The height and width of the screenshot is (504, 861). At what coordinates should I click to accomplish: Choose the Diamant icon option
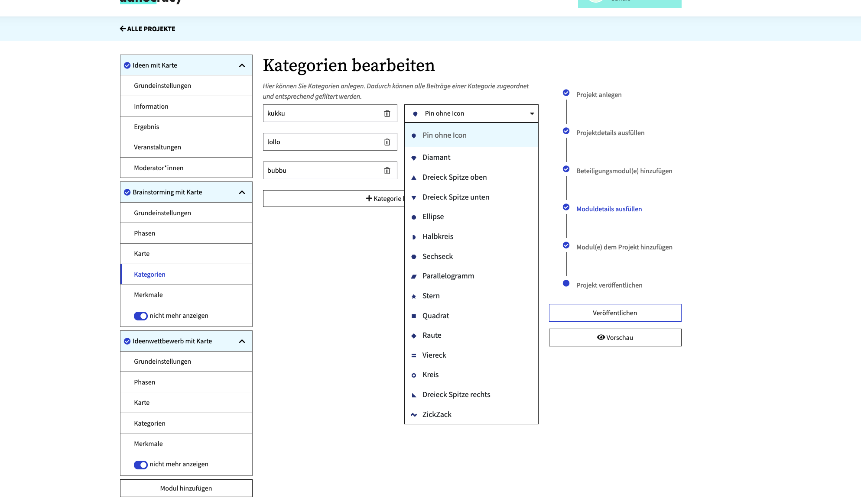(436, 157)
